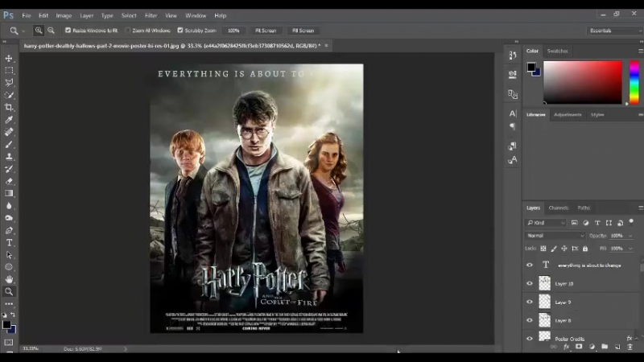Toggle Scrubby Zoom checkbox
This screenshot has width=644, height=362.
click(180, 31)
